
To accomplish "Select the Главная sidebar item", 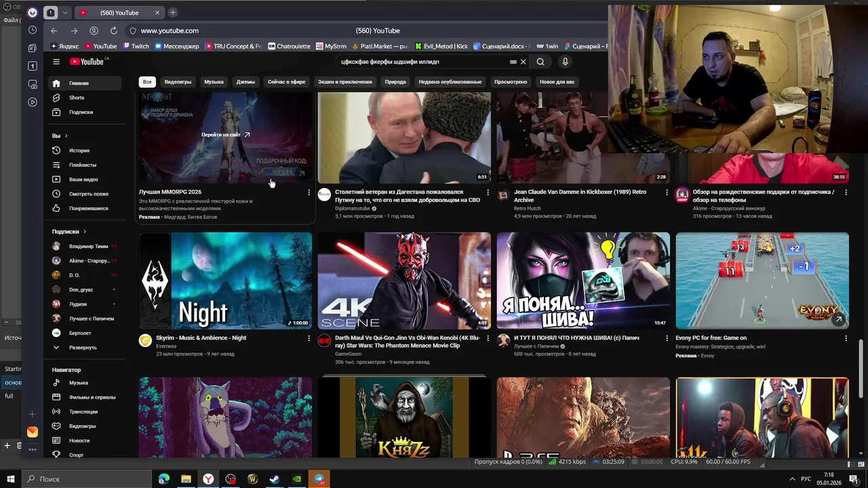I will 85,83.
